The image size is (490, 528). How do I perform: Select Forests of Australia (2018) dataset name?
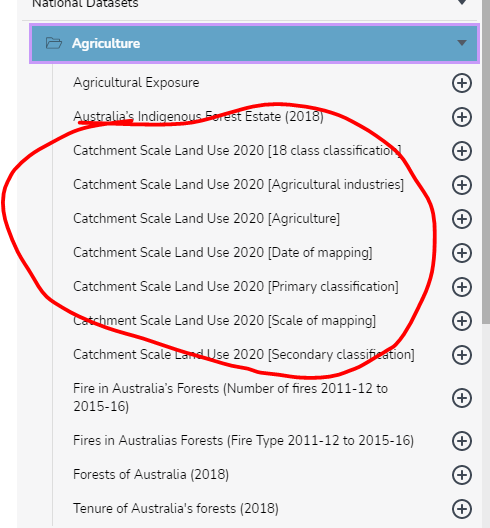pyautogui.click(x=151, y=475)
